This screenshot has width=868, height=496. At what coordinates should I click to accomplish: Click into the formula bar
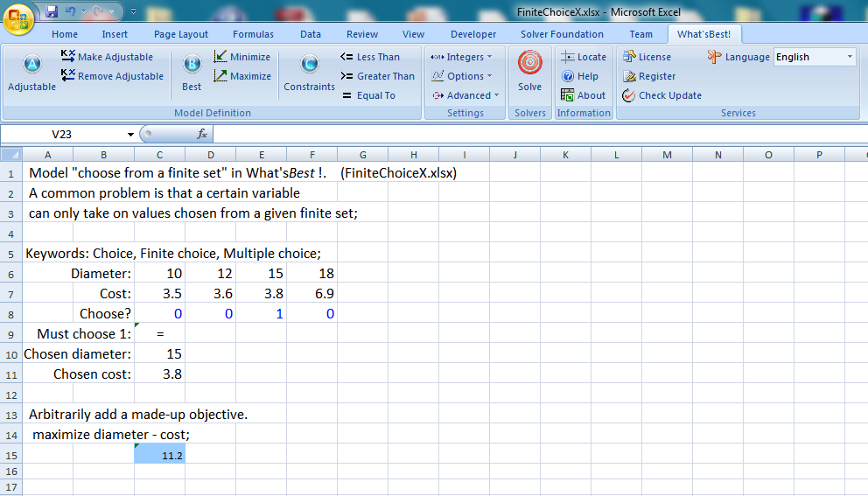point(540,134)
